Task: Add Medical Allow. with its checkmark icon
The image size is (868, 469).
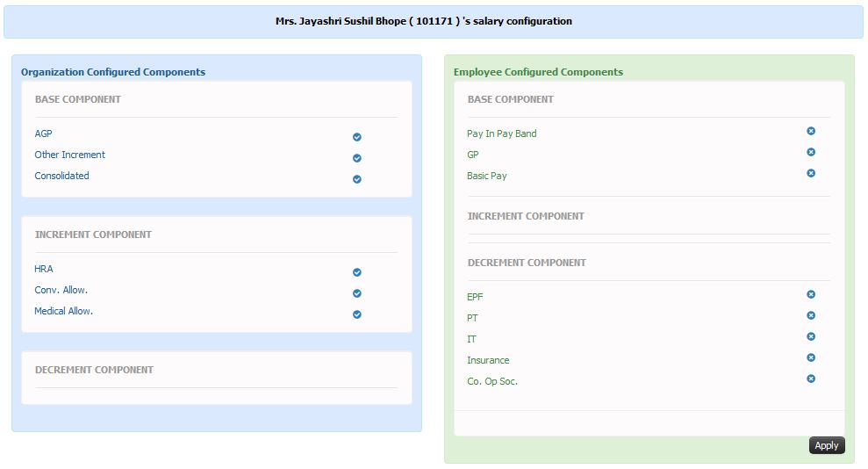Action: (x=357, y=314)
